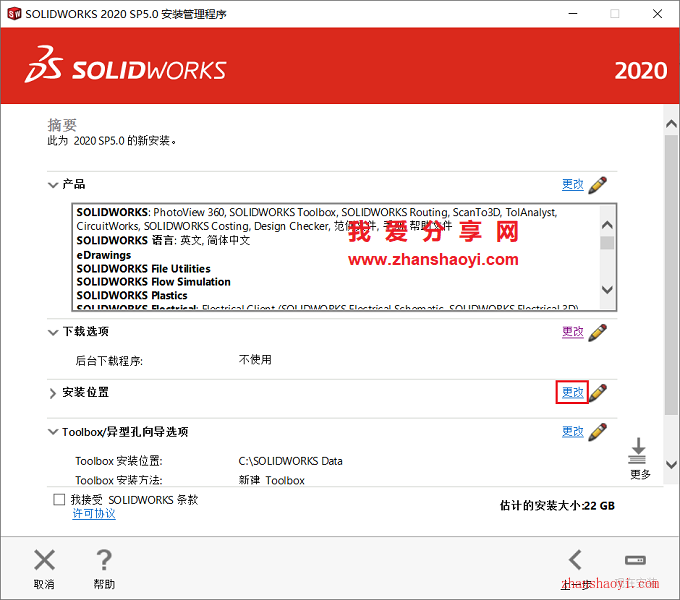This screenshot has height=600, width=680.
Task: Collapse the Toolbox/异型孔向导选项 section
Action: click(x=53, y=432)
